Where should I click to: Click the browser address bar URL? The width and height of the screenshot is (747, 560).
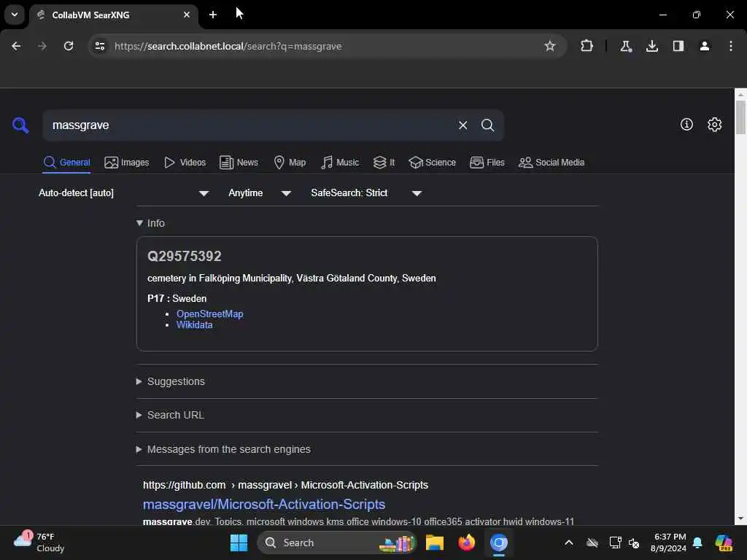pyautogui.click(x=228, y=46)
